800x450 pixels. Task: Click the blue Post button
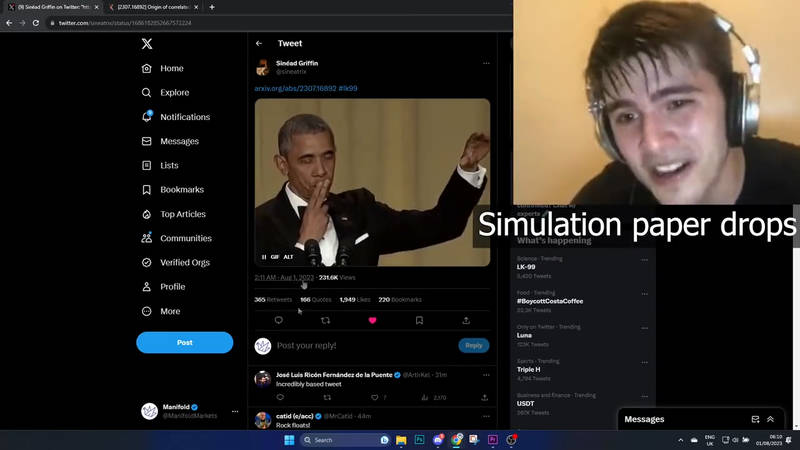(185, 342)
